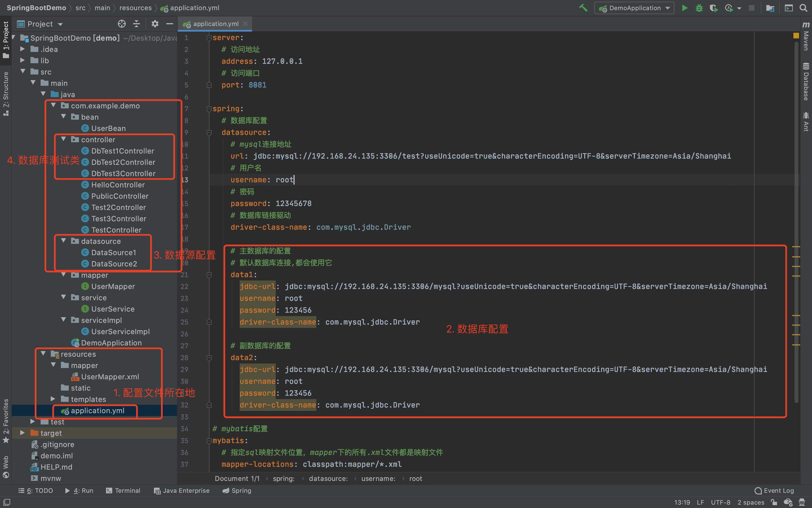Run DemoApplication with the green play button
This screenshot has width=812, height=508.
pos(685,8)
